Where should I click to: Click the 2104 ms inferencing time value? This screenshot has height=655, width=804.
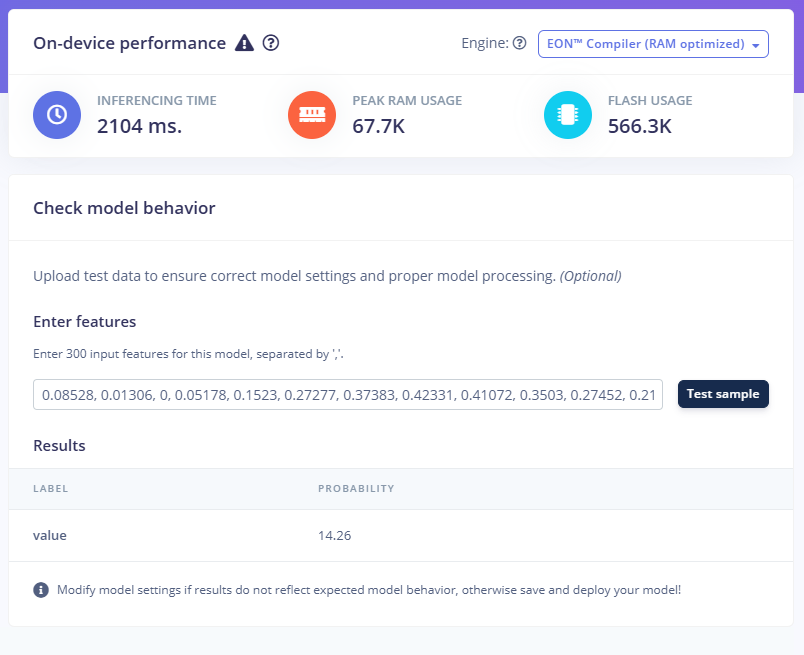coord(139,126)
